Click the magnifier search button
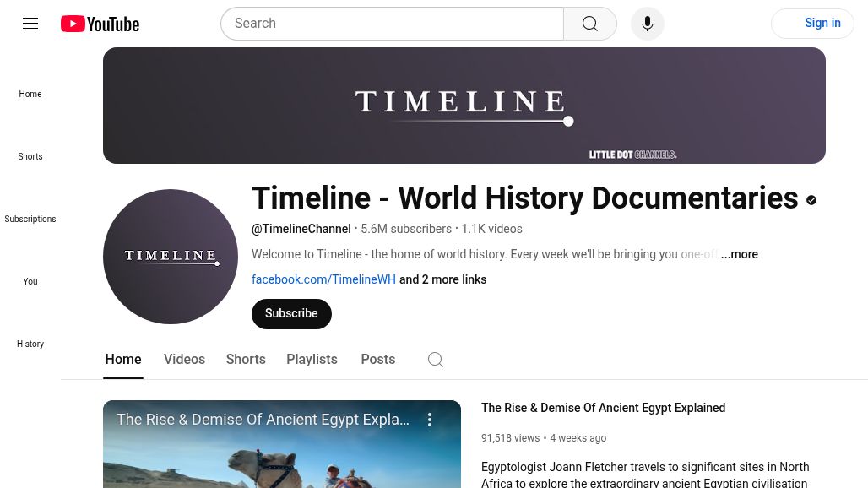 590,24
